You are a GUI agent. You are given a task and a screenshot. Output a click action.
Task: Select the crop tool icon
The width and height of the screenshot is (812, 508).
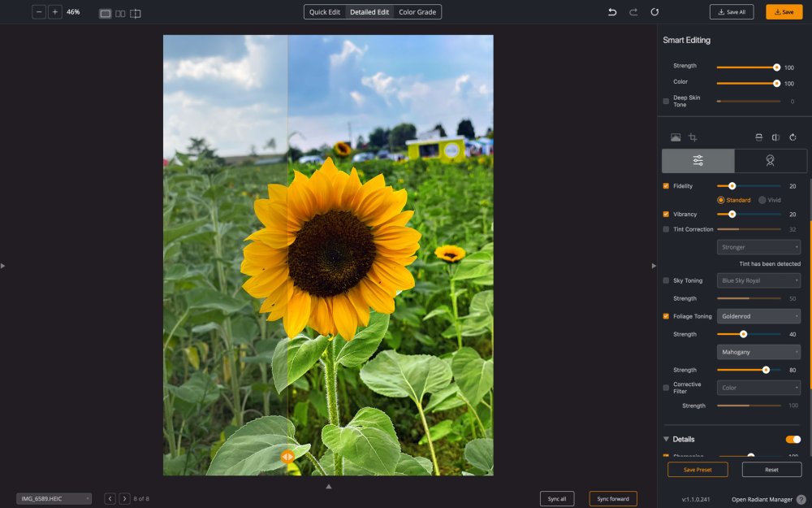pos(693,137)
